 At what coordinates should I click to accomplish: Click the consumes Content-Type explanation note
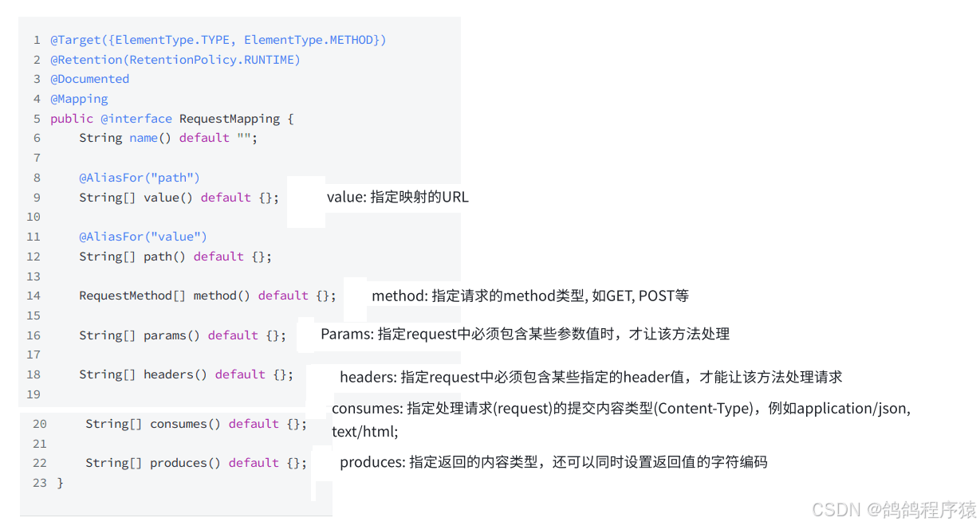pos(621,420)
